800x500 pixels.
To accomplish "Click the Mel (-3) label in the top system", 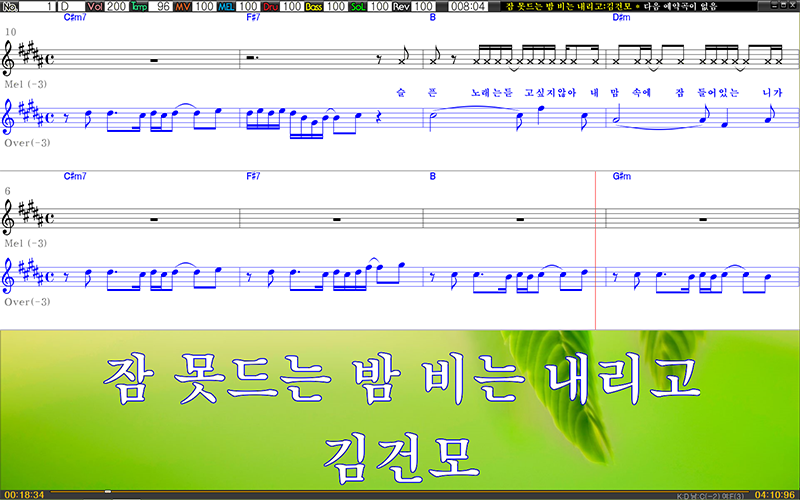I will 26,84.
